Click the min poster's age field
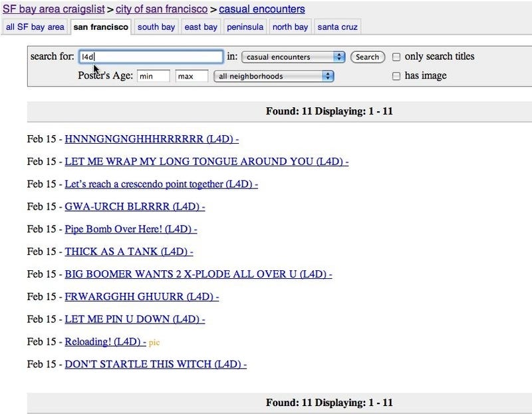This screenshot has width=532, height=414. pyautogui.click(x=154, y=76)
